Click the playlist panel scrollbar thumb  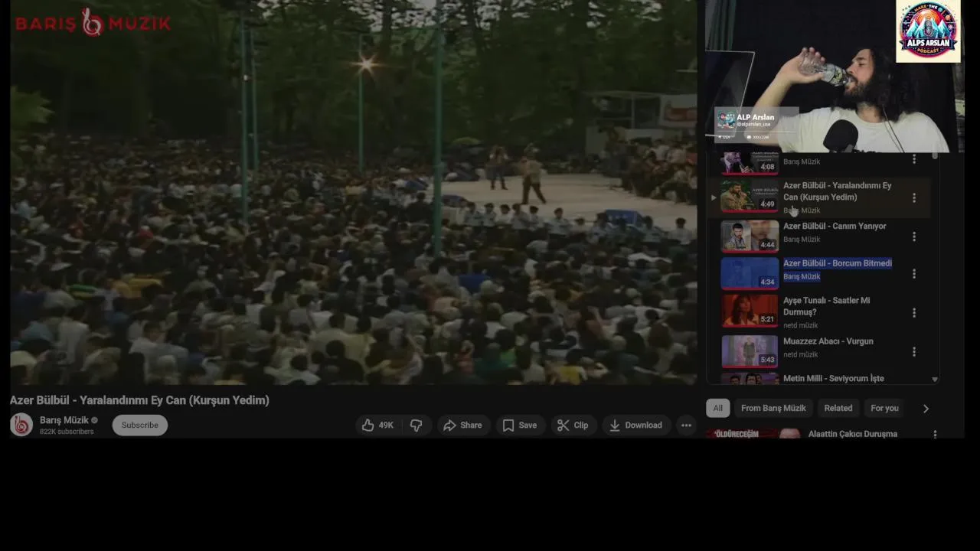tap(935, 157)
